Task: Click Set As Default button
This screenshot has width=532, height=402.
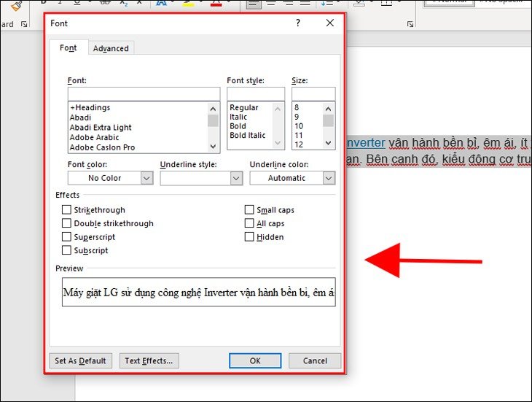Action: [80, 360]
